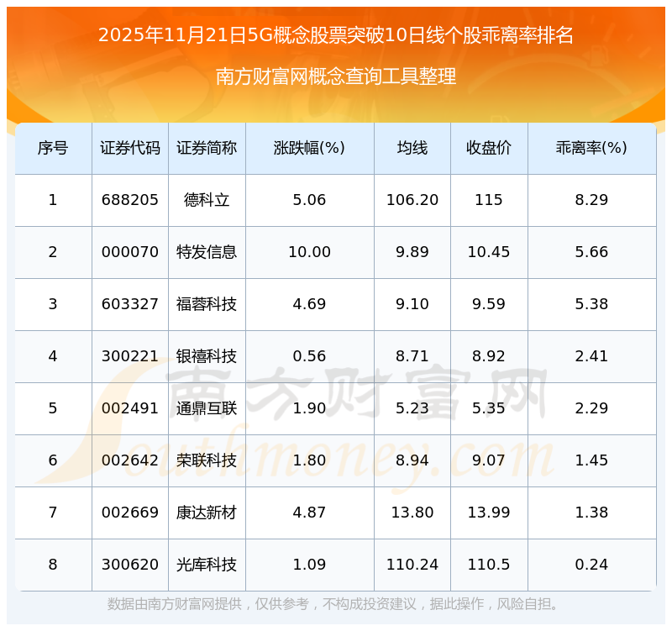Click the '均线' column header
This screenshot has height=631, width=672.
click(412, 149)
